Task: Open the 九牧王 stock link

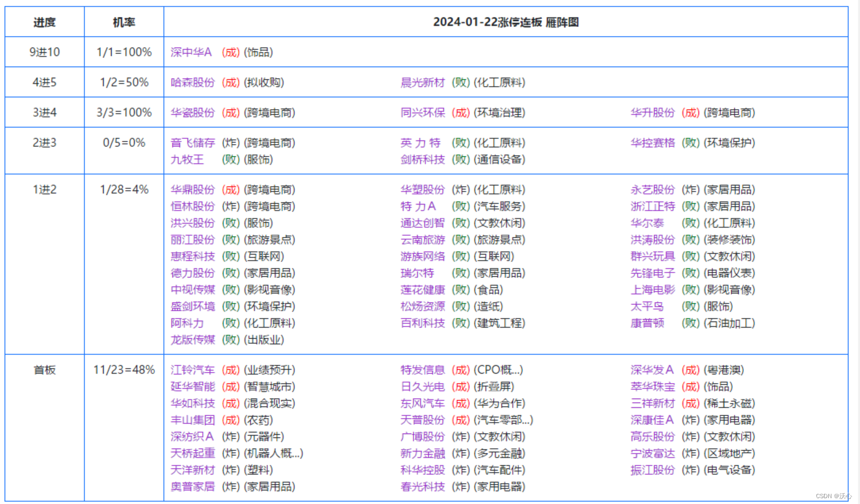Action: (187, 159)
